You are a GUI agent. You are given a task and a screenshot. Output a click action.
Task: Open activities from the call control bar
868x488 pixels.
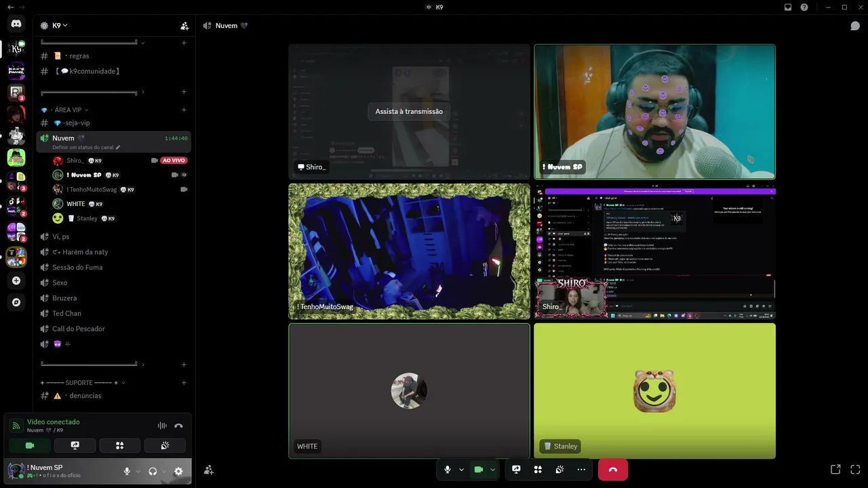pos(538,469)
